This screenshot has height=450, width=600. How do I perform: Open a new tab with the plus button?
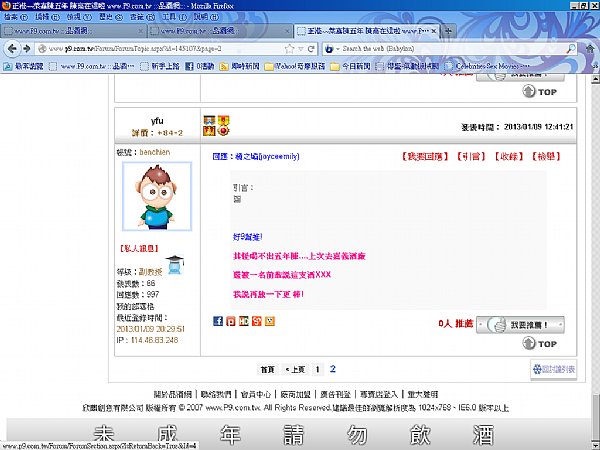click(x=448, y=31)
